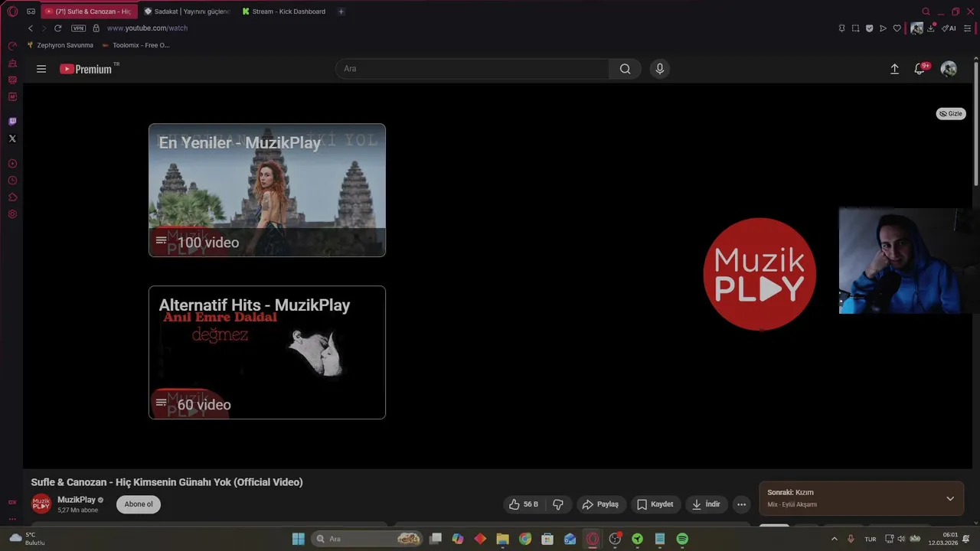Click the MuzikPlay channel end-screen logo
This screenshot has width=980, height=551.
[x=759, y=274]
